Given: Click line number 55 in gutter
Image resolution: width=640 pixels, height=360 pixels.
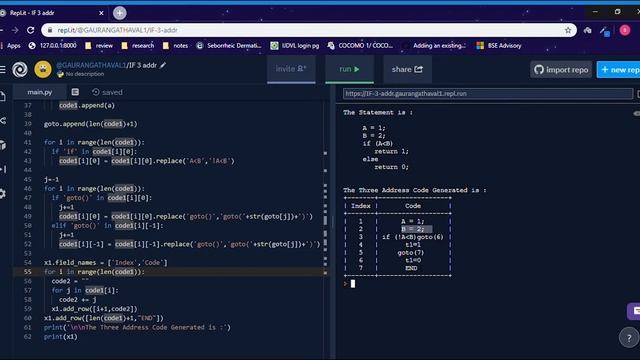Looking at the screenshot, I should (27, 272).
